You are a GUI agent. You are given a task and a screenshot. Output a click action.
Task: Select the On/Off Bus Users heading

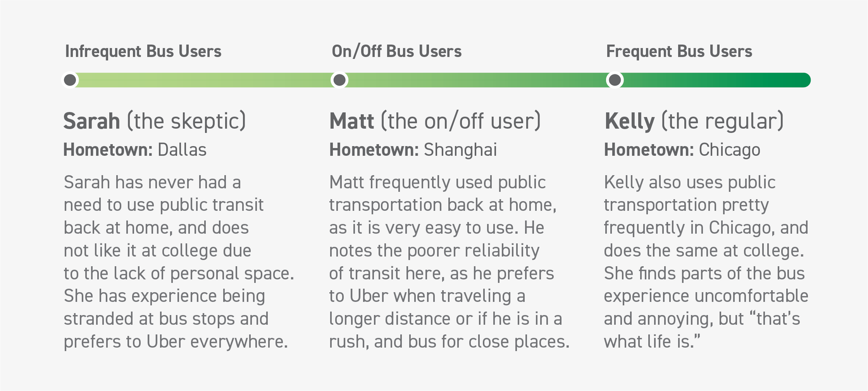click(396, 51)
